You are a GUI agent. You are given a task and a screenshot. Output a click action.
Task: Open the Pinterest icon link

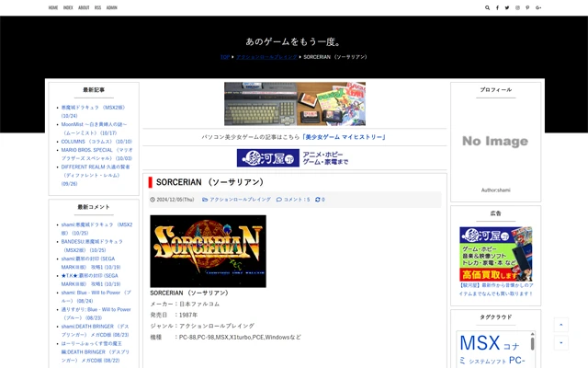pos(528,7)
